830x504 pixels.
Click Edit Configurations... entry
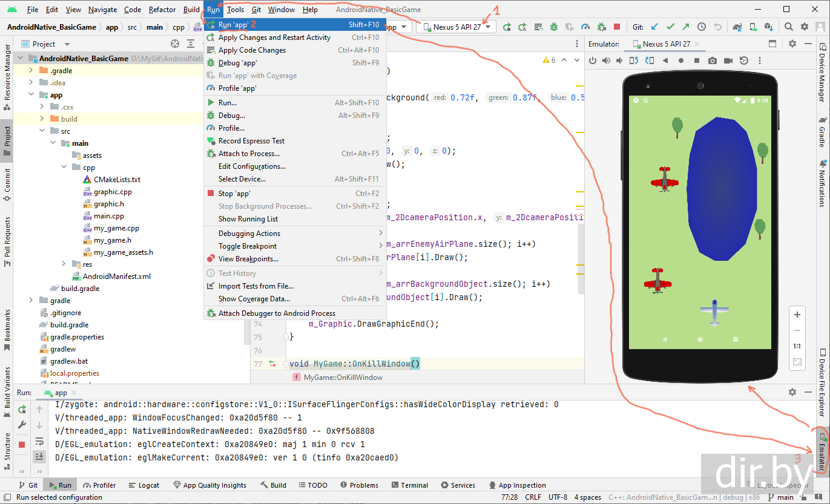252,166
